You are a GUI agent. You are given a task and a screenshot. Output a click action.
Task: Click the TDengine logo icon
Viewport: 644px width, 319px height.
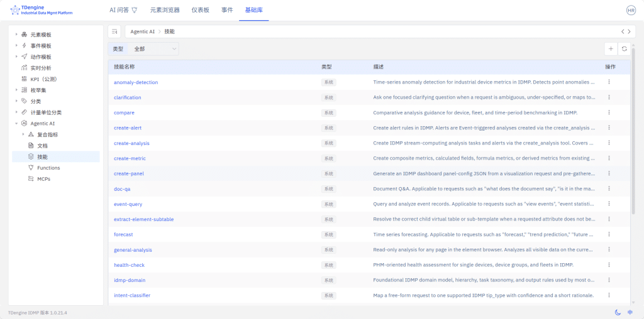point(15,10)
